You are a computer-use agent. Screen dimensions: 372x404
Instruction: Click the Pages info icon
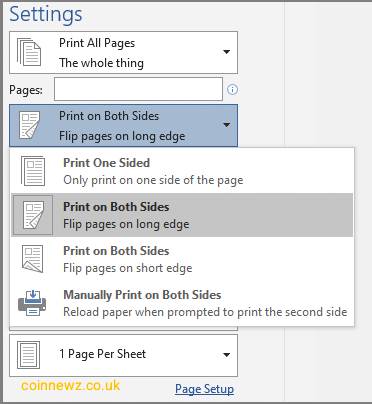click(232, 89)
